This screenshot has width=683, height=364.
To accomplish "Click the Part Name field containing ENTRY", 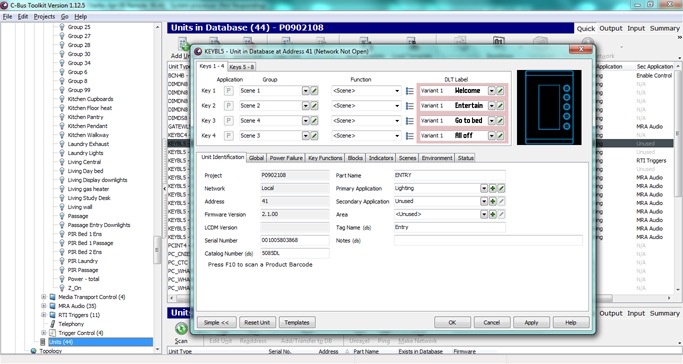I will click(x=450, y=175).
